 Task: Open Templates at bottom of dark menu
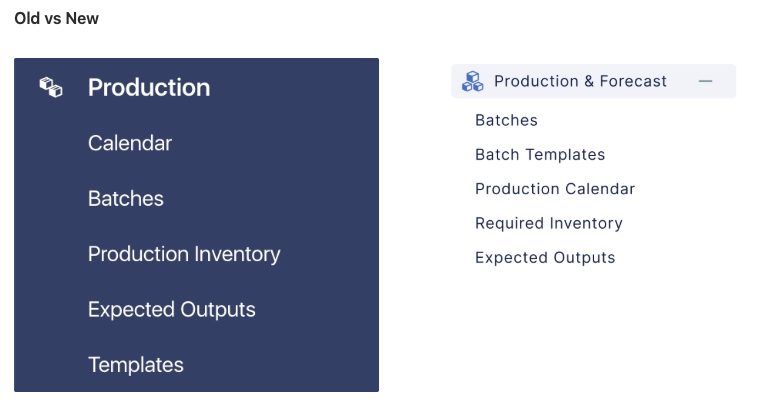pyautogui.click(x=136, y=365)
